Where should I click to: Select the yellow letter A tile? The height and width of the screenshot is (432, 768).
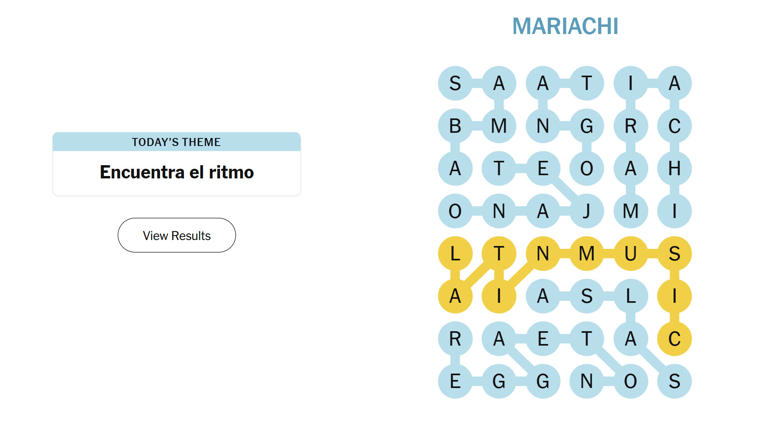click(x=455, y=296)
